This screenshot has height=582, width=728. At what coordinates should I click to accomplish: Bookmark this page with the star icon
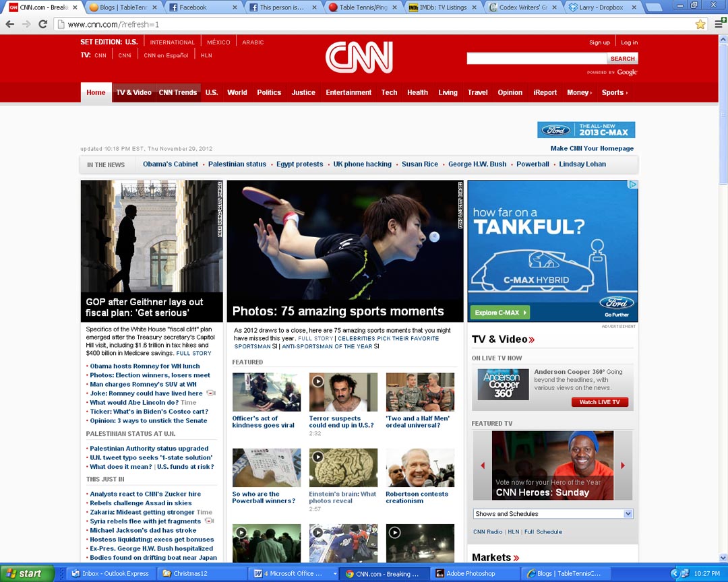700,24
